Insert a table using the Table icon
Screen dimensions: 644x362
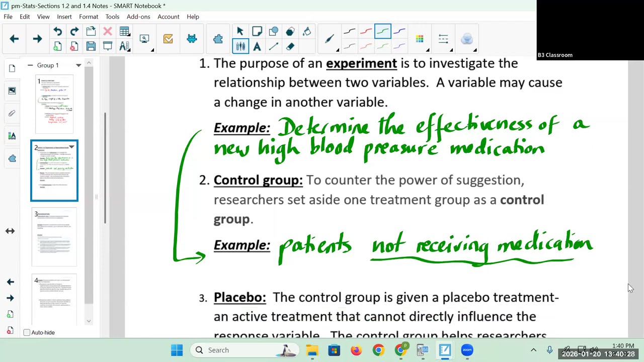[x=124, y=32]
